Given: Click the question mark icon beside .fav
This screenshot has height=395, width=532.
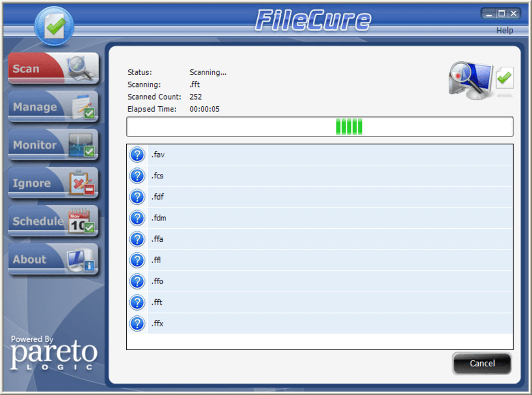Looking at the screenshot, I should point(137,155).
